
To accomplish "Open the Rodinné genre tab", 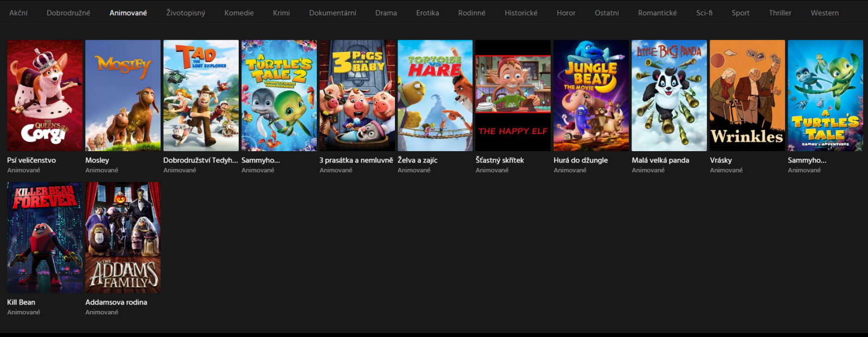I will coord(472,12).
